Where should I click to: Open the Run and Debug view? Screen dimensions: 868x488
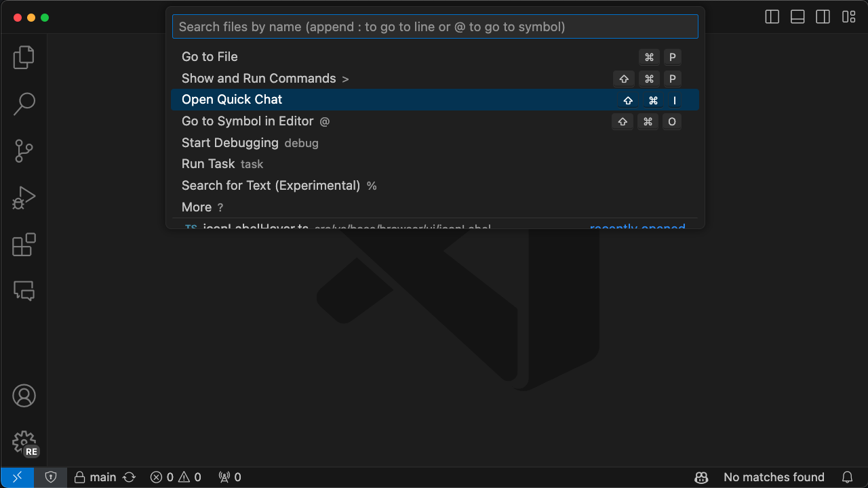coord(24,197)
